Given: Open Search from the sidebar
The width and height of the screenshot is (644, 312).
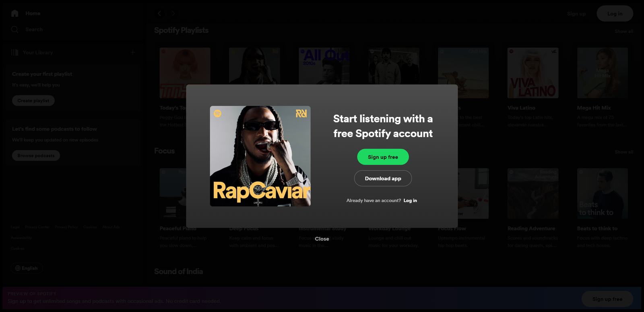Looking at the screenshot, I should [27, 29].
